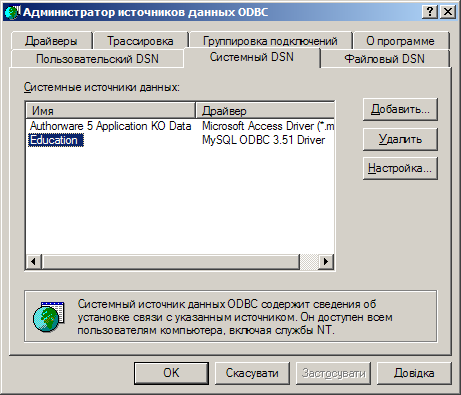Click the Довідка help button

414,373
